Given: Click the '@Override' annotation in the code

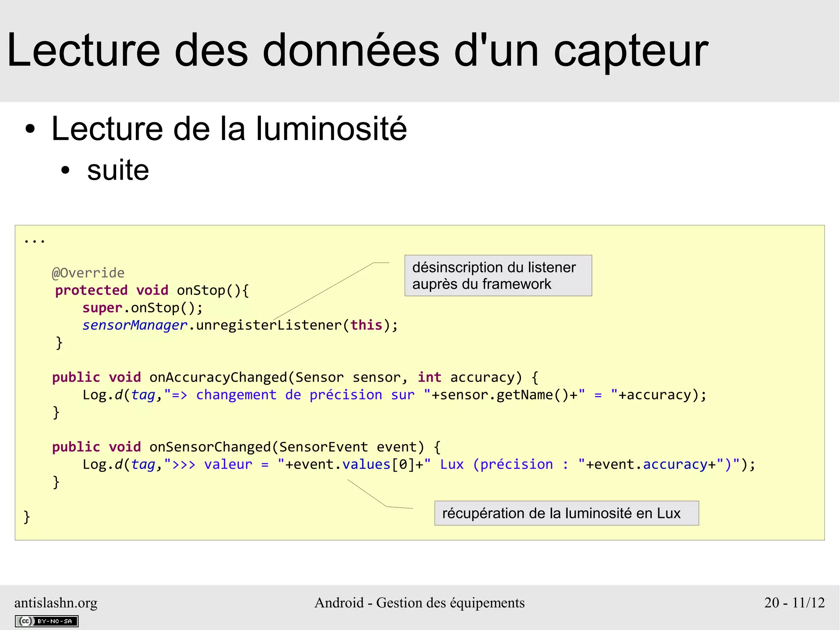Looking at the screenshot, I should pyautogui.click(x=88, y=273).
